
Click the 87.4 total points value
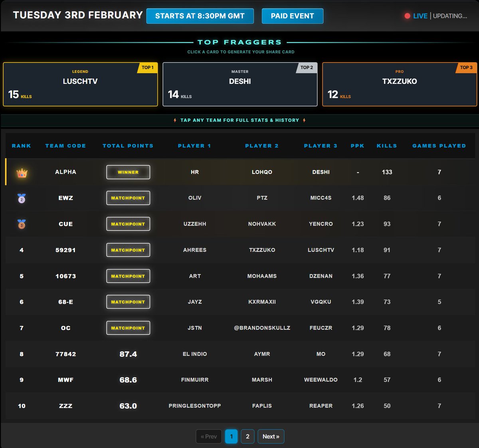tap(128, 354)
